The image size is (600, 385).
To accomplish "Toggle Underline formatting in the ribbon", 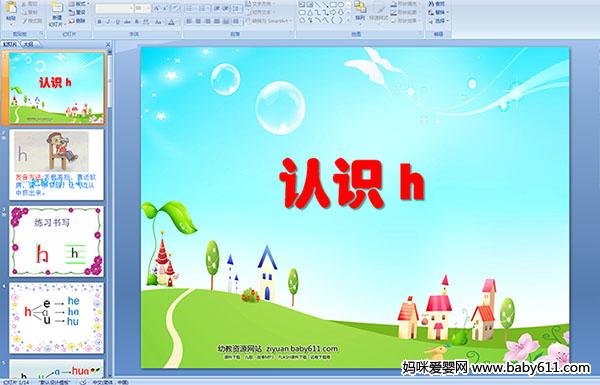I will (x=117, y=22).
